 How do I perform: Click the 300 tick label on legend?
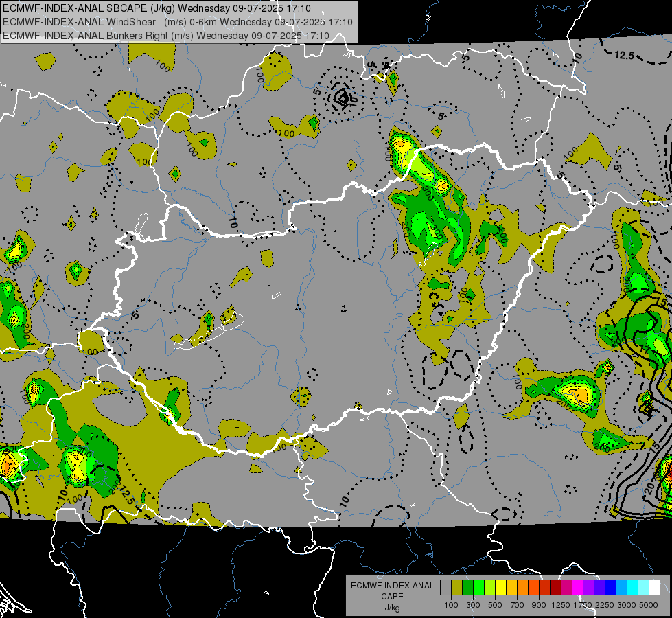[473, 605]
